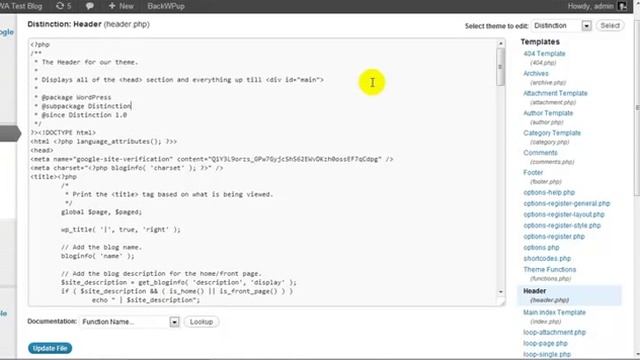This screenshot has width=640, height=360.
Task: Click the theme dropdown arrow button
Action: (587, 26)
